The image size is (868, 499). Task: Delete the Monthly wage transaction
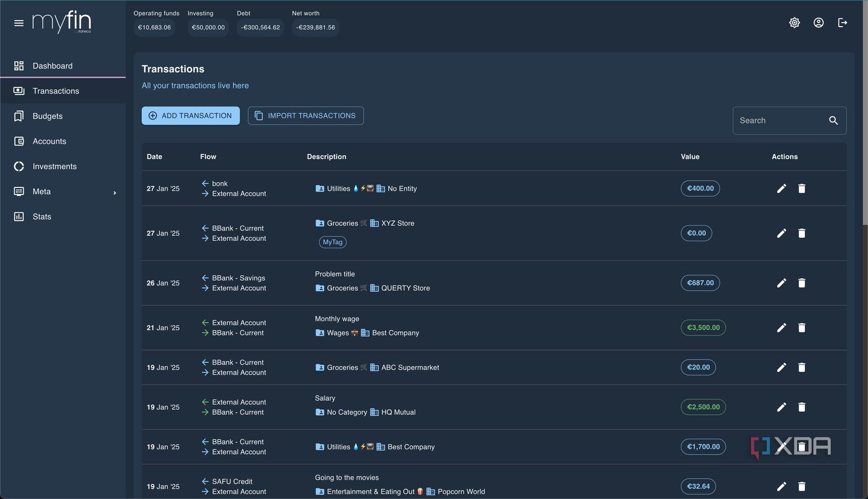coord(802,328)
